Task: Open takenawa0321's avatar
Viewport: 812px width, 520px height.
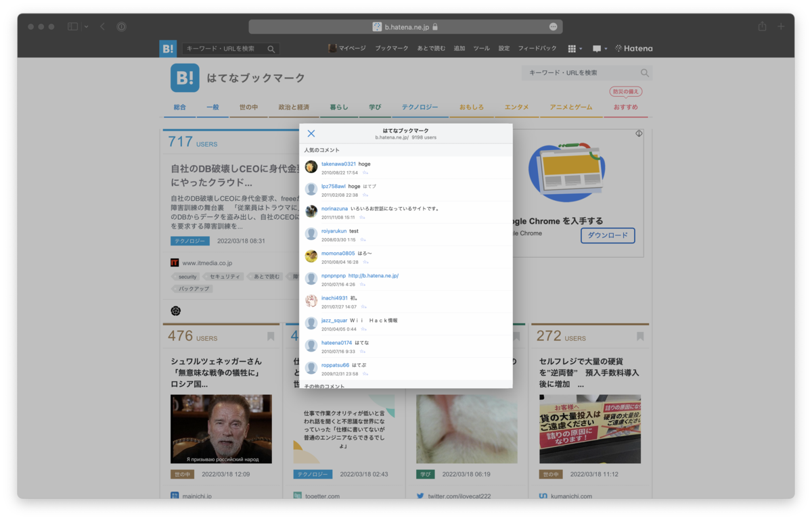Action: pyautogui.click(x=311, y=167)
